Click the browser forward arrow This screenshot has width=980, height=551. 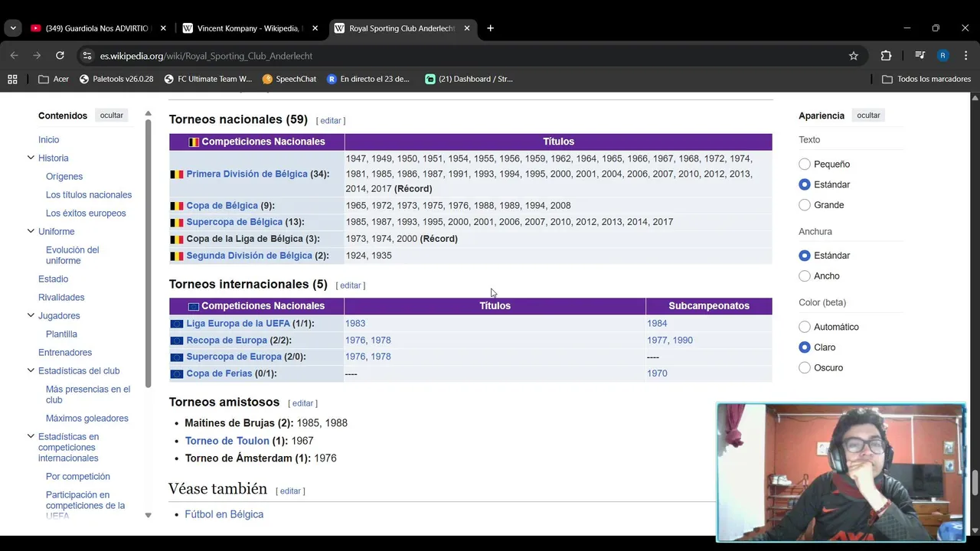(37, 56)
